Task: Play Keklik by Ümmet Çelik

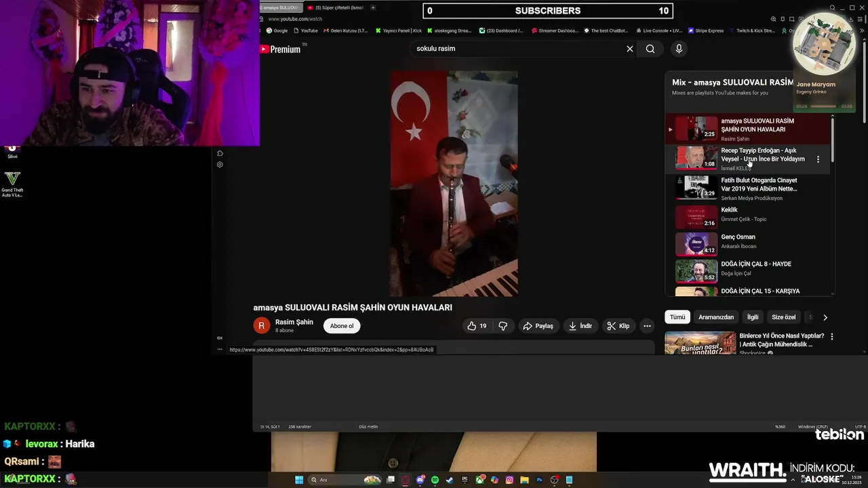Action: 749,217
